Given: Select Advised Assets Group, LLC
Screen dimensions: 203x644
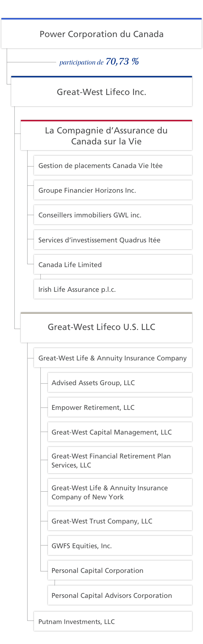Looking at the screenshot, I should [x=120, y=383].
